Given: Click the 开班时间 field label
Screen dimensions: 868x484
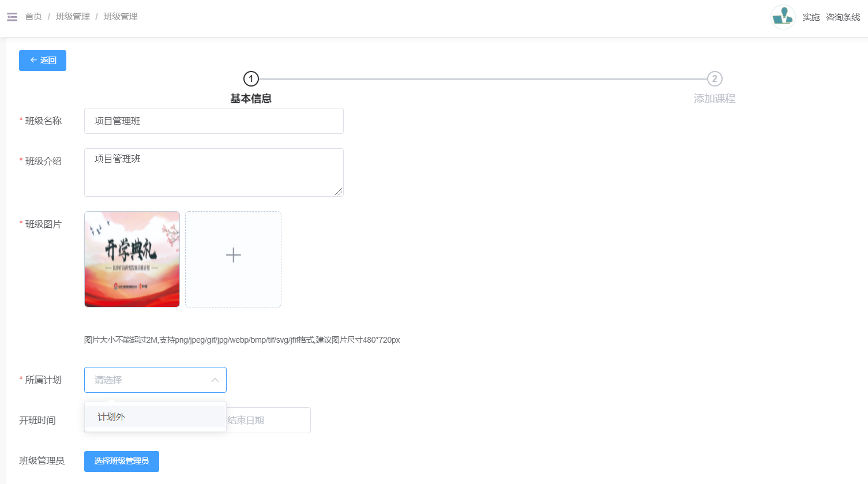Looking at the screenshot, I should [37, 421].
